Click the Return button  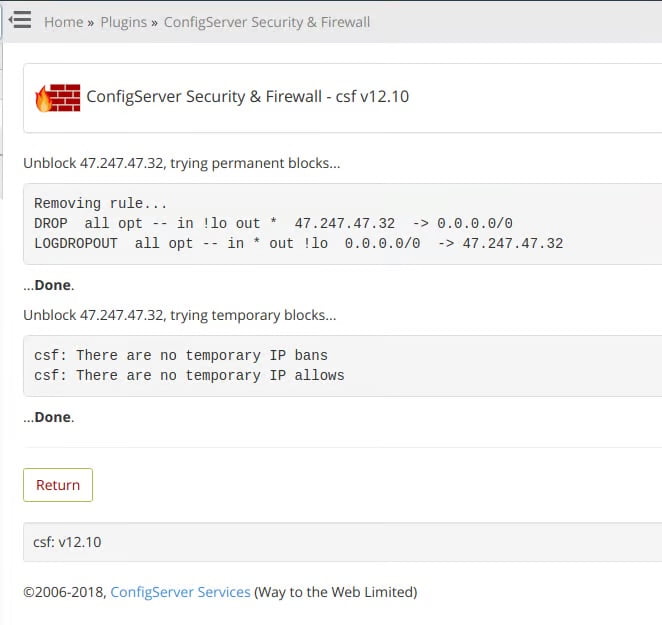[x=58, y=485]
